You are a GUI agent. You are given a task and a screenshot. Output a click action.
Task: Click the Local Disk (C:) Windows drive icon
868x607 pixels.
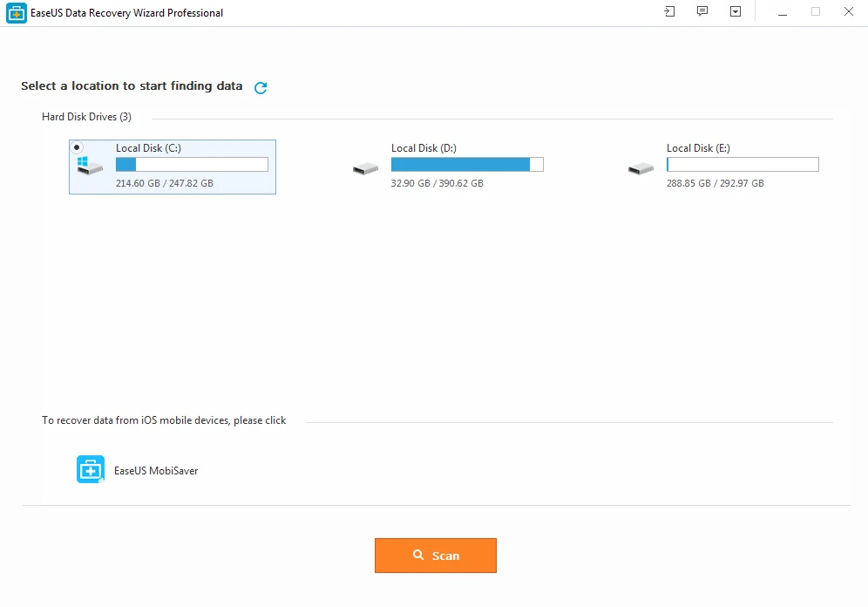click(88, 166)
